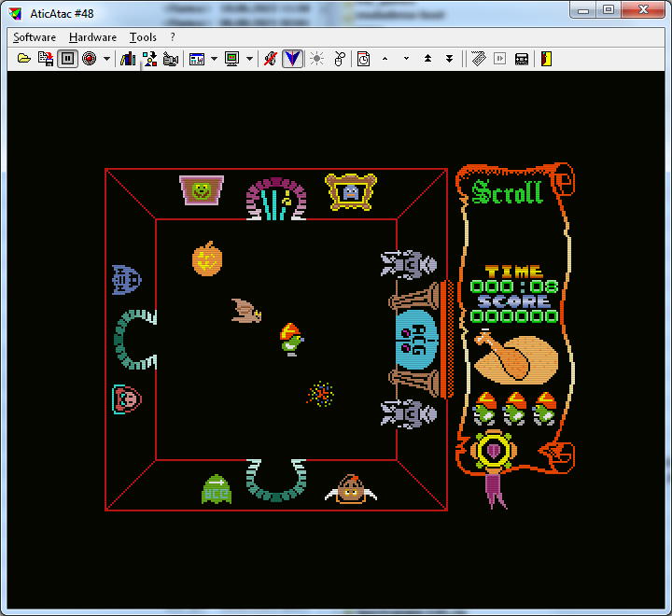Screen dimensions: 672x616
Task: Open the Tools menu
Action: (x=143, y=37)
